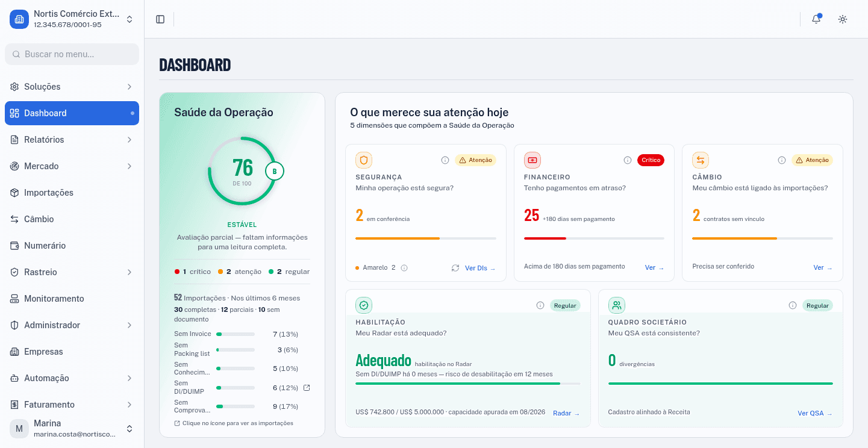Expand the Rastreio chevron
This screenshot has height=448, width=868.
(x=130, y=272)
